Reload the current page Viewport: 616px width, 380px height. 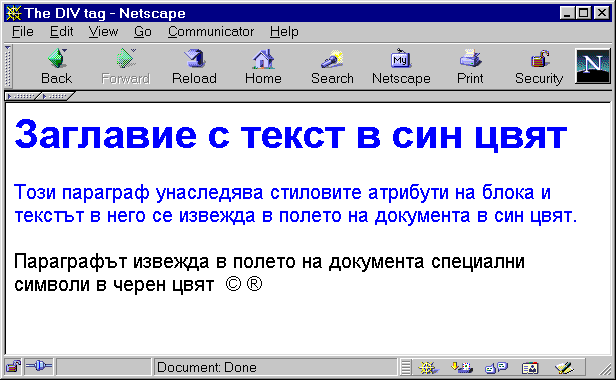(194, 66)
